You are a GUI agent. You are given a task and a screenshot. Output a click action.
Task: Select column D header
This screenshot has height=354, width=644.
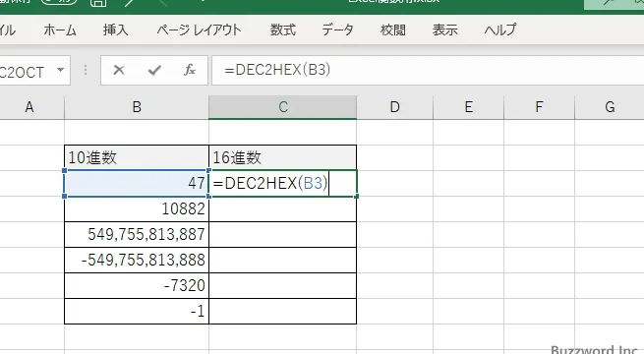point(394,107)
